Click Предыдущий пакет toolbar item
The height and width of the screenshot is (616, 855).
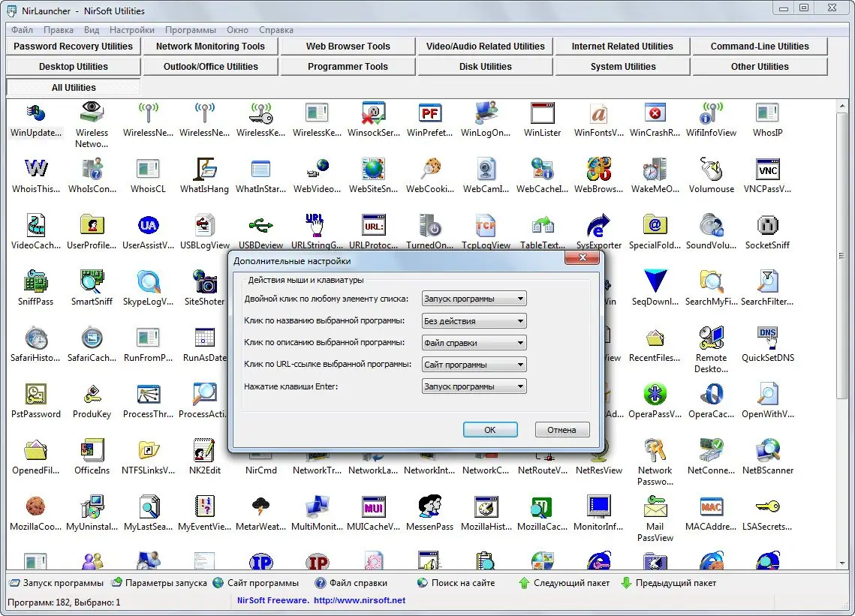click(669, 583)
